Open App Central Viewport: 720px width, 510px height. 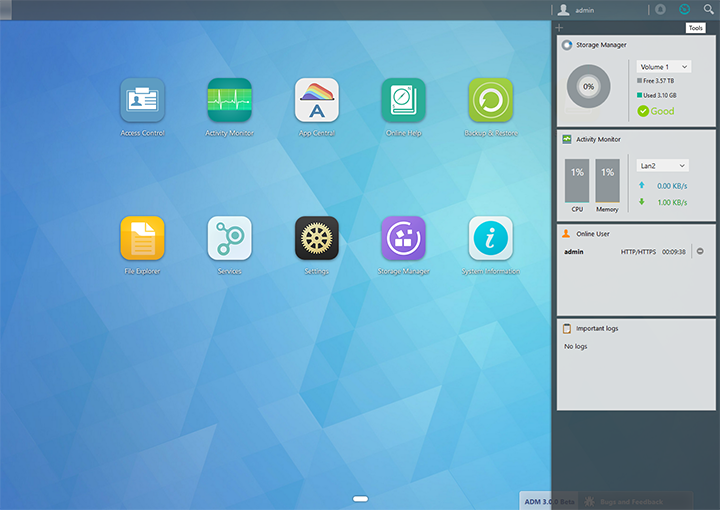pyautogui.click(x=316, y=100)
